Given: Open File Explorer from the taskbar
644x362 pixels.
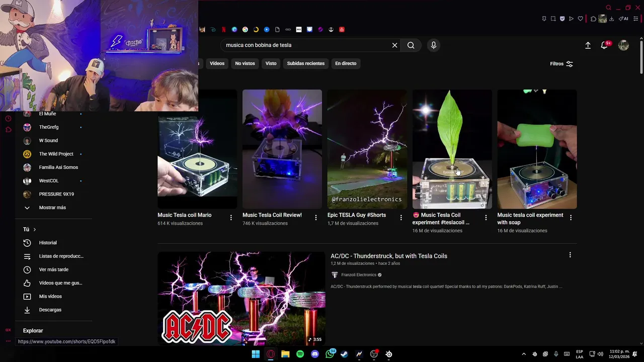Looking at the screenshot, I should click(285, 354).
